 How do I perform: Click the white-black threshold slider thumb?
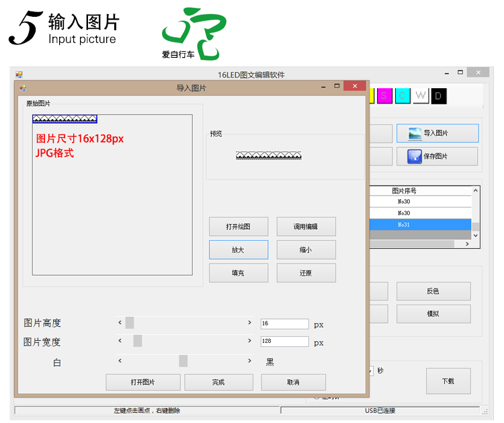click(183, 360)
